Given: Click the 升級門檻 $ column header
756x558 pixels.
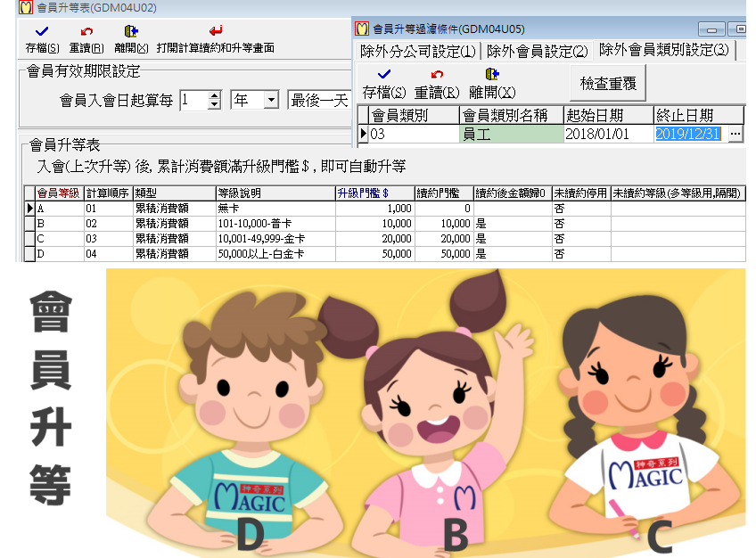Looking at the screenshot, I should tap(374, 193).
